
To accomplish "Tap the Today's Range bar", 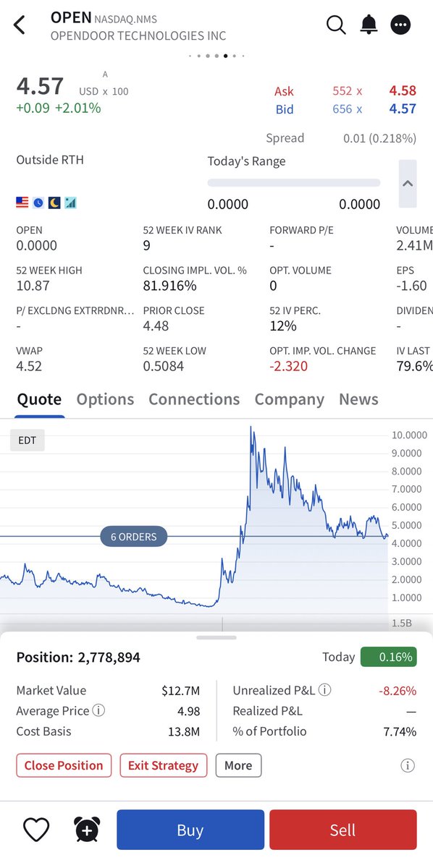I will [x=293, y=183].
